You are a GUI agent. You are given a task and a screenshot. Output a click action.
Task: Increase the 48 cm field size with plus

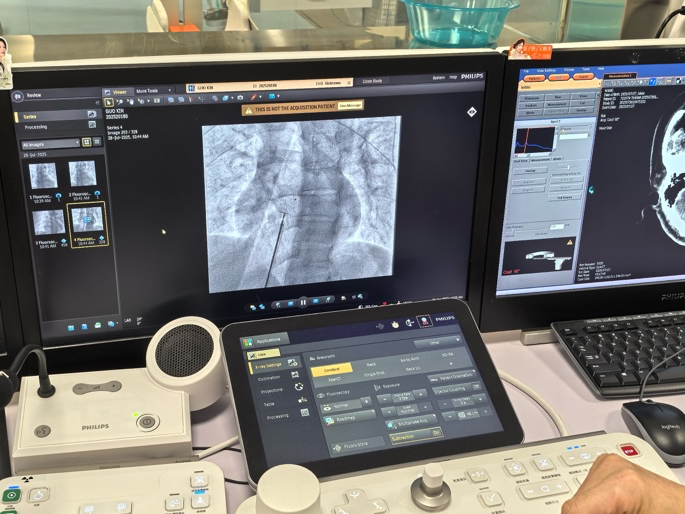(x=485, y=411)
